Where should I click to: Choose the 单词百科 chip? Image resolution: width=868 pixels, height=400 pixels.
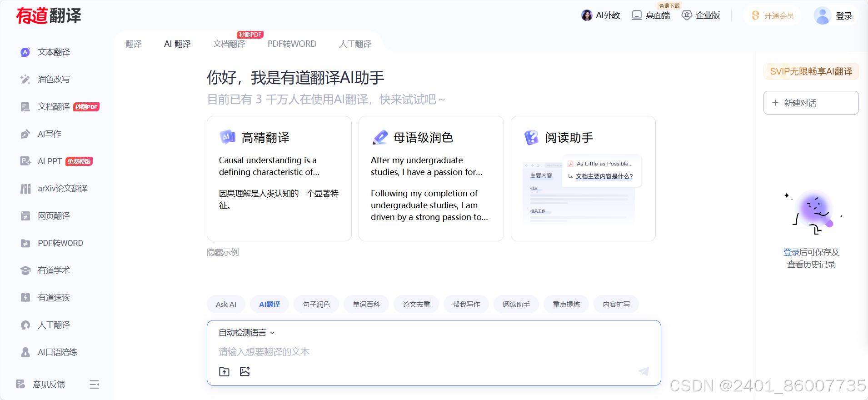point(366,304)
